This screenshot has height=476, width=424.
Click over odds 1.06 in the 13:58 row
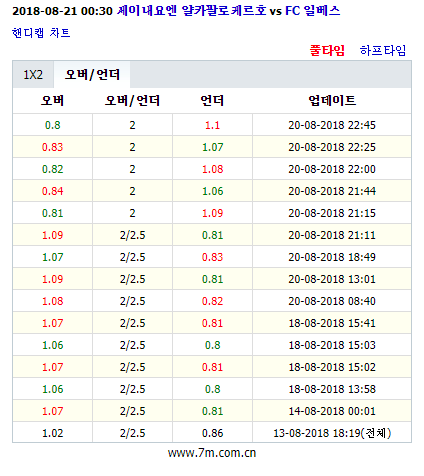[x=52, y=389]
